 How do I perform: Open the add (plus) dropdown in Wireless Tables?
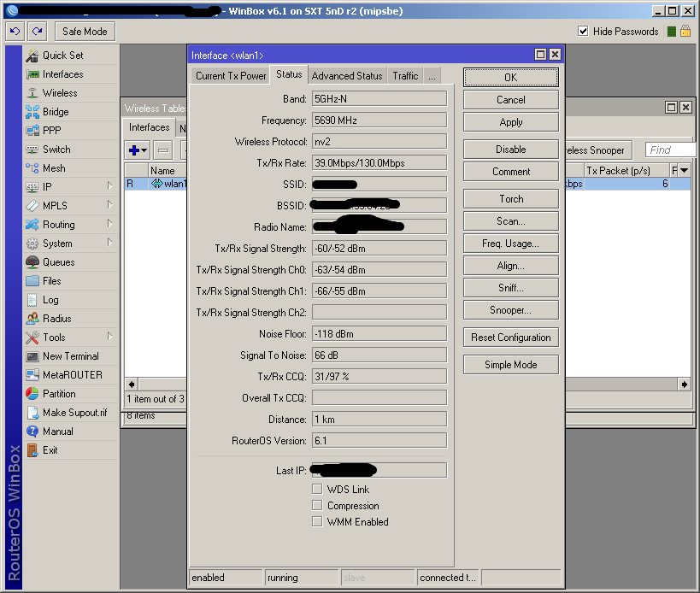(138, 150)
